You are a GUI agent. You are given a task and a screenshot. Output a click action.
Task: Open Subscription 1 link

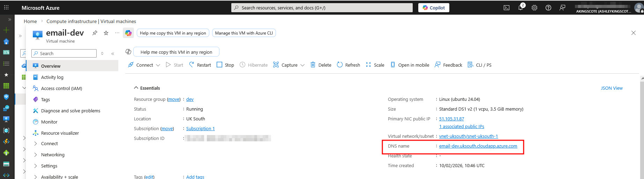click(x=201, y=128)
